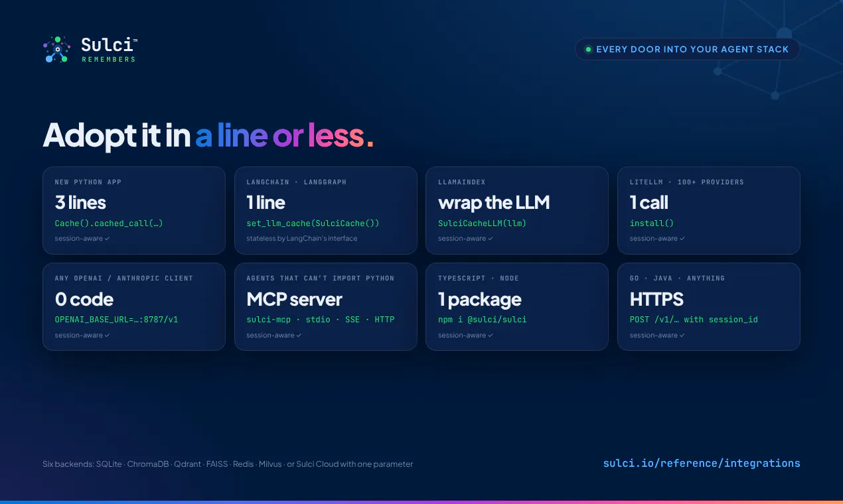The height and width of the screenshot is (504, 843).
Task: Click the "OPENAI_BASE_URL=…:8787/v1" code snippet
Action: [x=116, y=320]
